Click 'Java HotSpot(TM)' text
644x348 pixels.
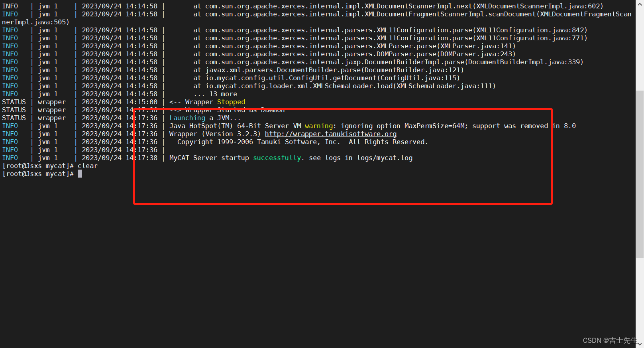(x=201, y=126)
